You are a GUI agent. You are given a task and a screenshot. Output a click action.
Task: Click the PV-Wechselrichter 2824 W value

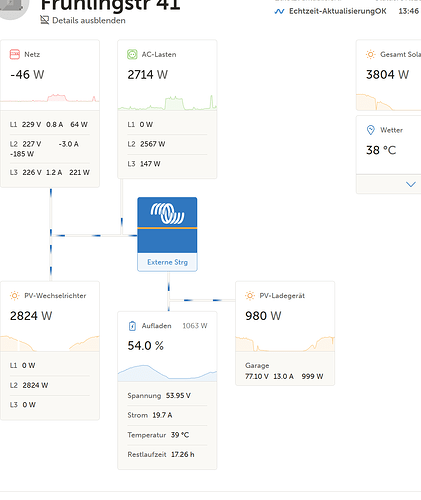[x=31, y=316]
